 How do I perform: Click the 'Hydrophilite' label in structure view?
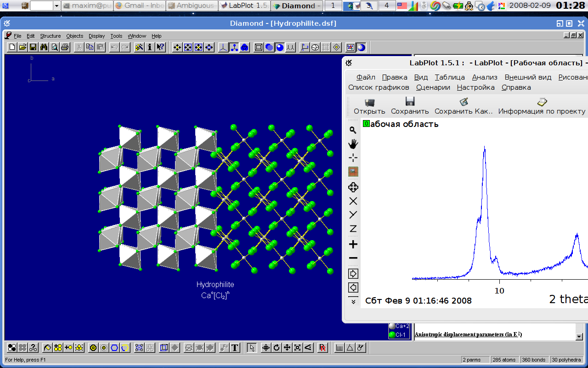(x=215, y=284)
